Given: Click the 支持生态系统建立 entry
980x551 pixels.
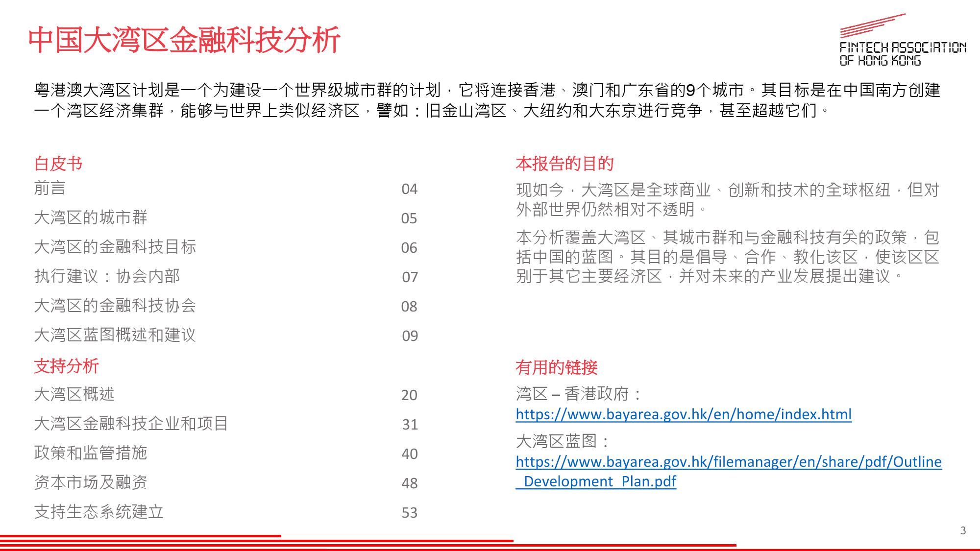Looking at the screenshot, I should (x=98, y=512).
